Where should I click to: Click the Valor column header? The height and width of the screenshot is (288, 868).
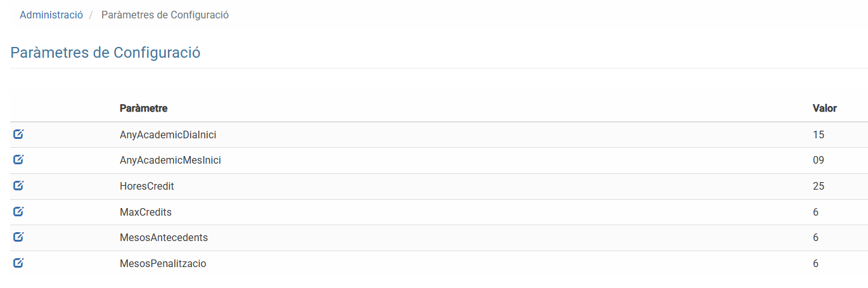[x=824, y=108]
